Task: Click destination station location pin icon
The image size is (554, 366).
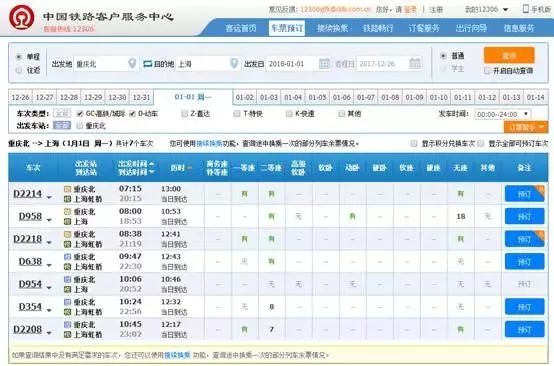Action: coord(234,64)
